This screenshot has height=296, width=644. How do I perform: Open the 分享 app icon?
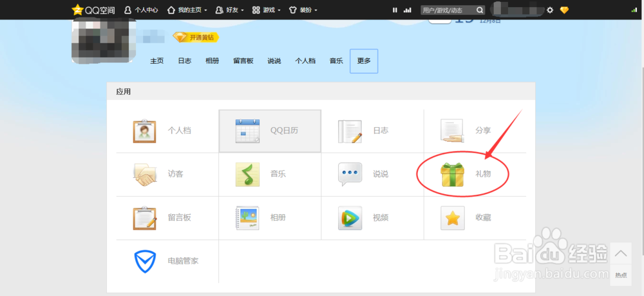pyautogui.click(x=452, y=131)
